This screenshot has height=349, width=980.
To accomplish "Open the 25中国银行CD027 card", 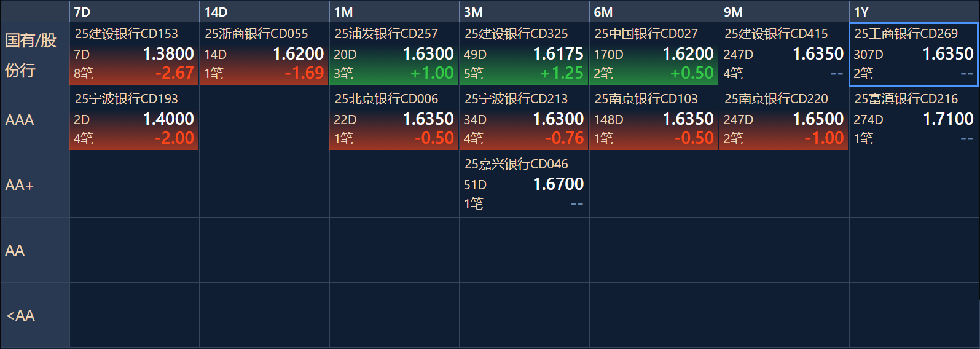I will (654, 55).
